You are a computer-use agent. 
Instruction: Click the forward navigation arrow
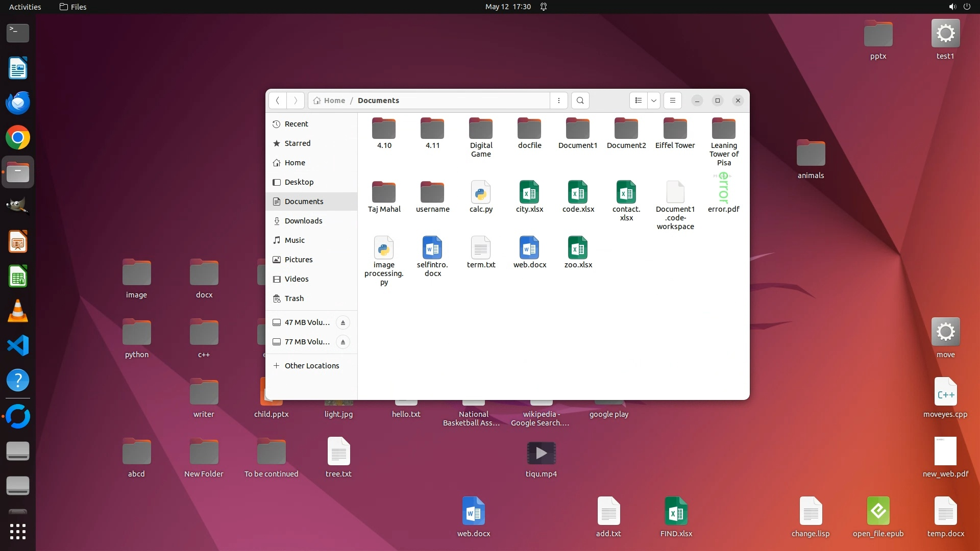(296, 101)
